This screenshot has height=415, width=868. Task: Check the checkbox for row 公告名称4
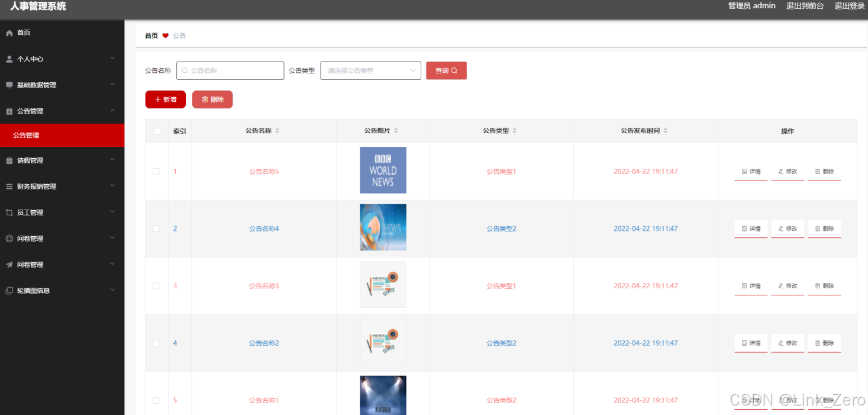pyautogui.click(x=156, y=229)
